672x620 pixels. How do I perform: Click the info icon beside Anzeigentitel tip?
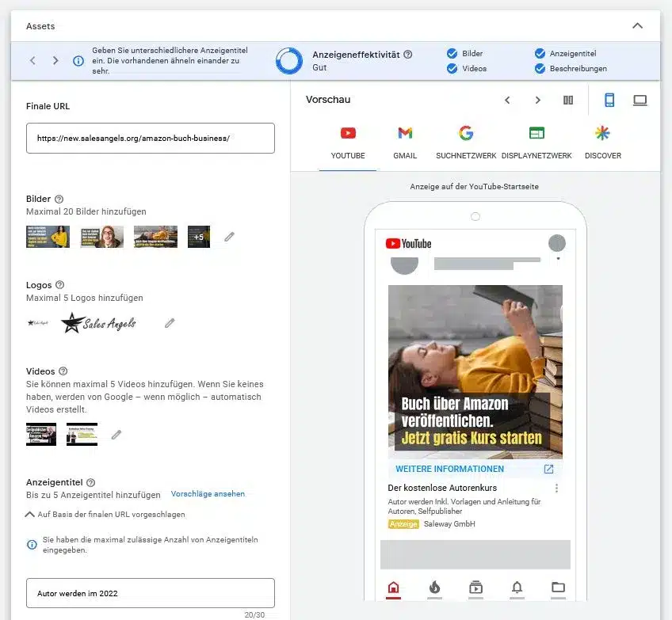pos(78,61)
